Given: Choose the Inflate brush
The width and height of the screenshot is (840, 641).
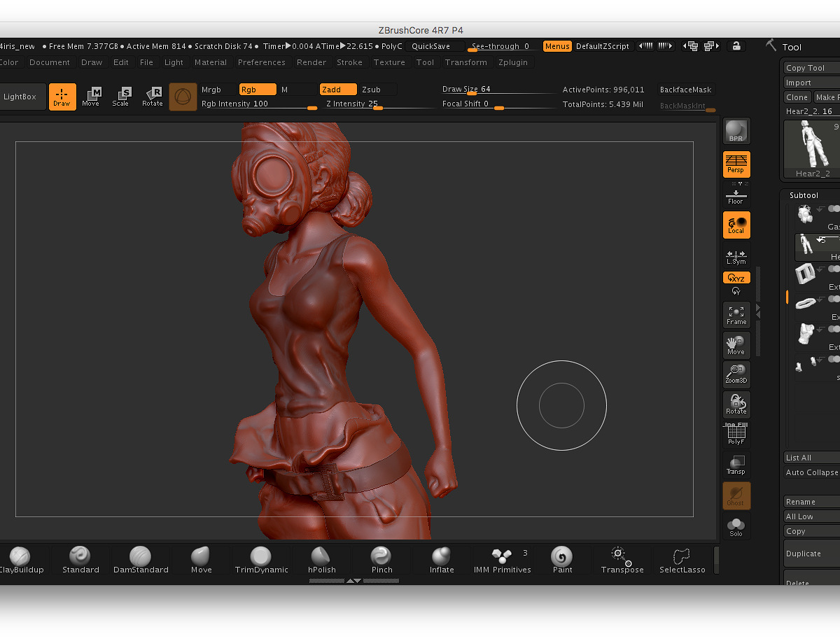Looking at the screenshot, I should pyautogui.click(x=442, y=560).
